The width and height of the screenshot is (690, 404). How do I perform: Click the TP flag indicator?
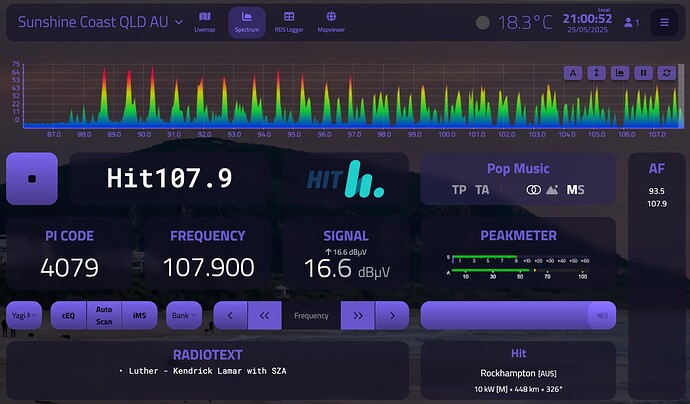(459, 190)
